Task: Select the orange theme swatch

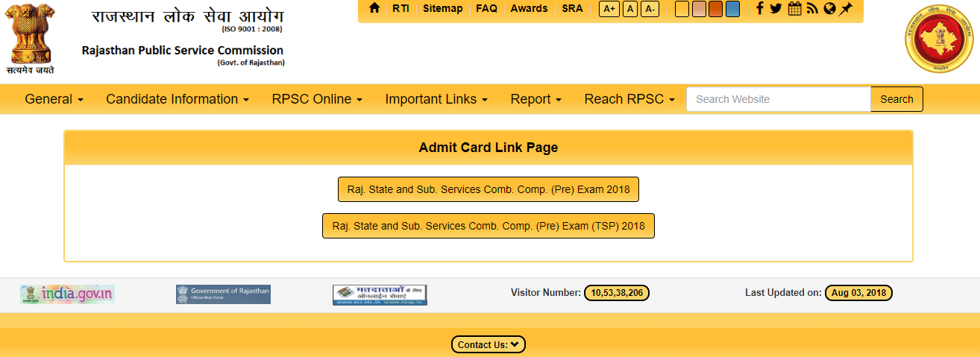Action: 715,9
